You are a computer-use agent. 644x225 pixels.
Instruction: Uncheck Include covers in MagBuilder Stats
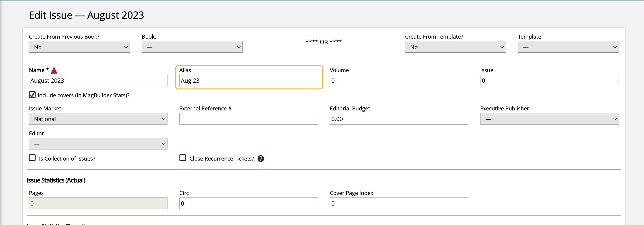32,95
